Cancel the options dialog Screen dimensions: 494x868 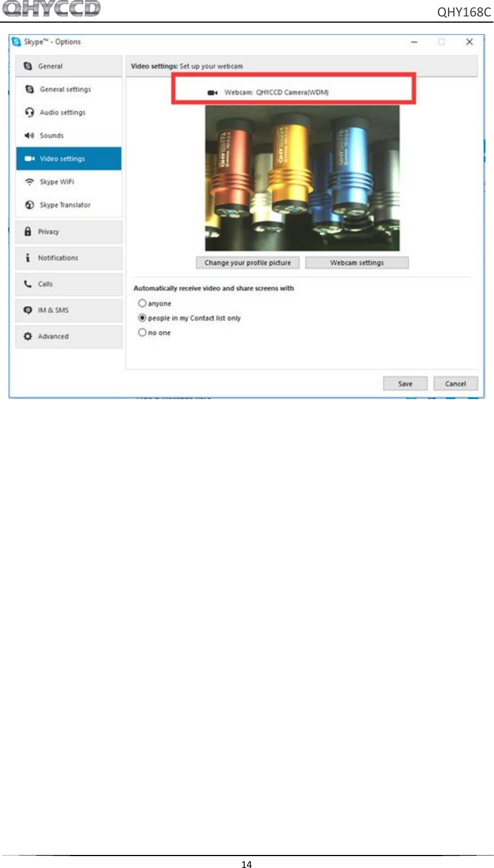(x=455, y=384)
